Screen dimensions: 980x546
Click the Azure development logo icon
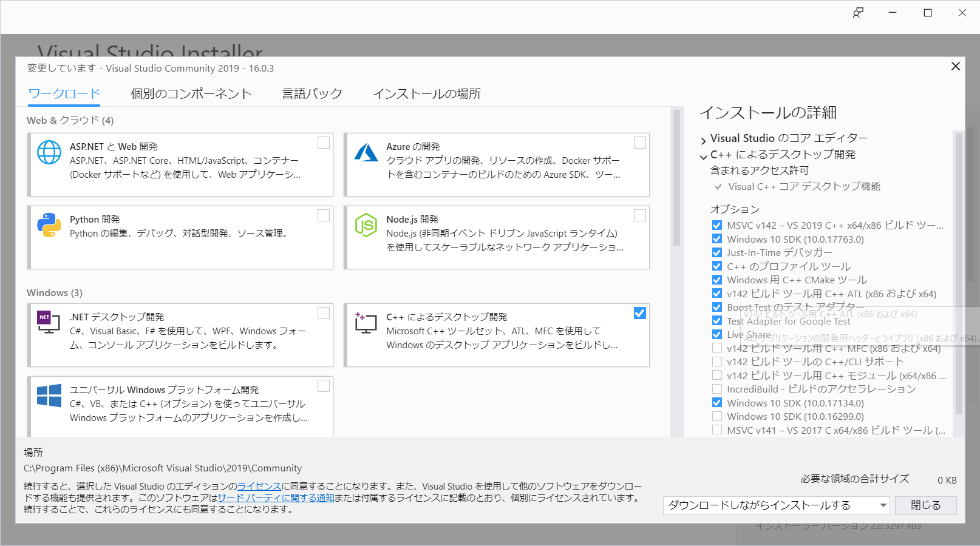366,152
